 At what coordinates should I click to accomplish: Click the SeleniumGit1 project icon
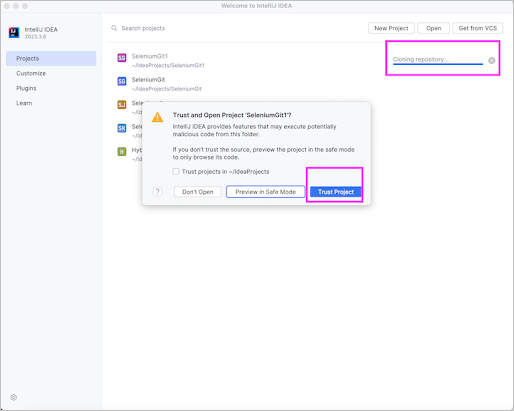(122, 58)
